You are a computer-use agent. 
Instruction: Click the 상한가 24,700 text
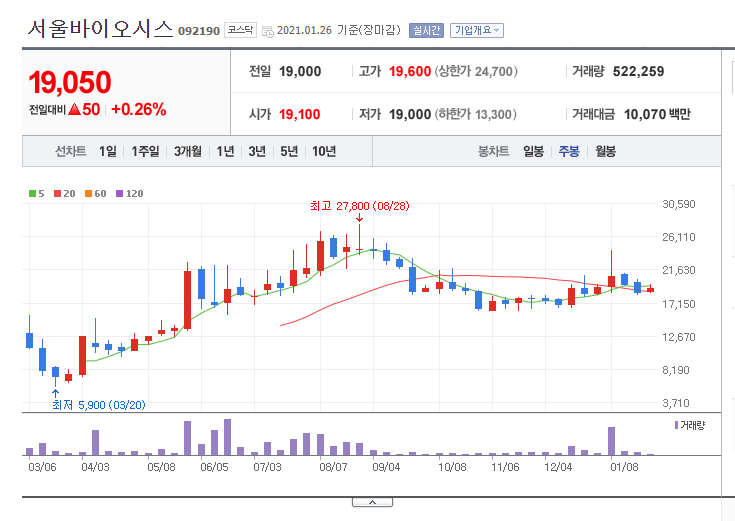point(476,71)
